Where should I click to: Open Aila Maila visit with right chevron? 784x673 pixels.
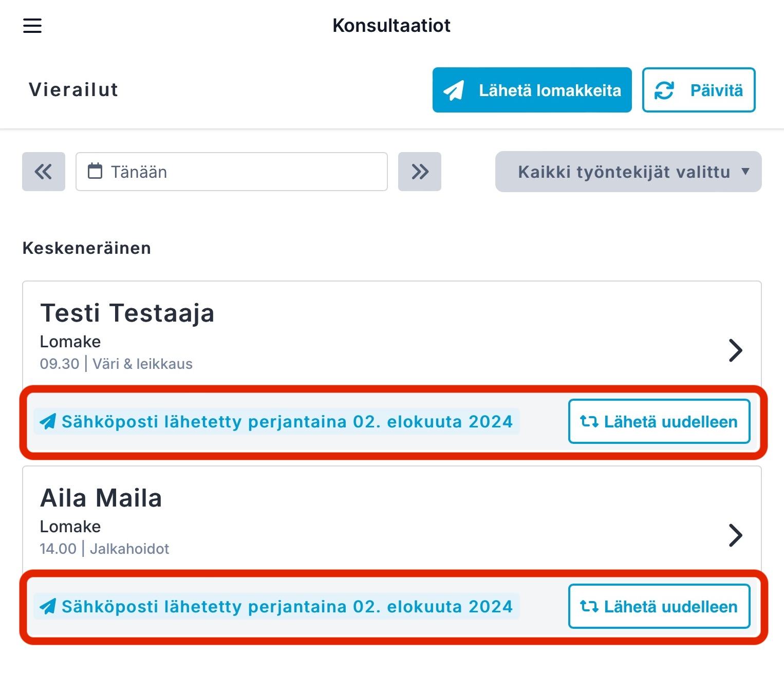[736, 535]
